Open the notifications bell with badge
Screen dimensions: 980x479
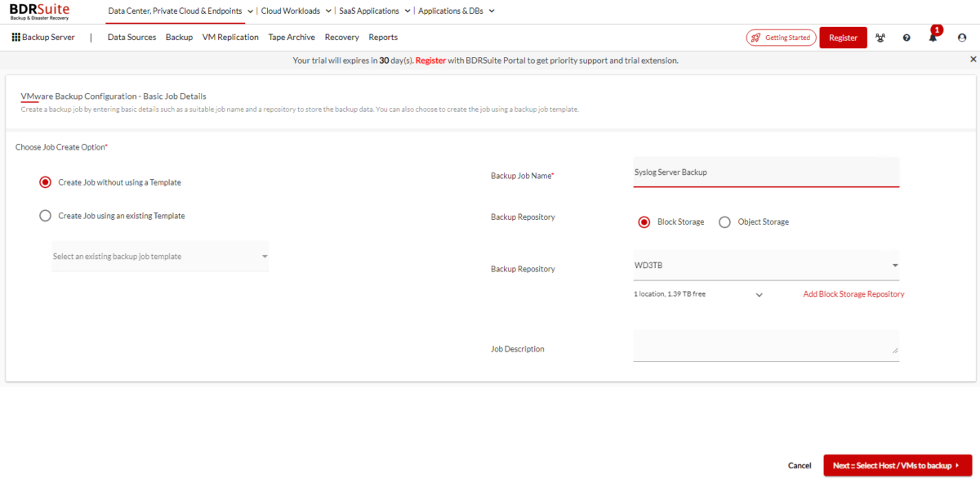[932, 38]
